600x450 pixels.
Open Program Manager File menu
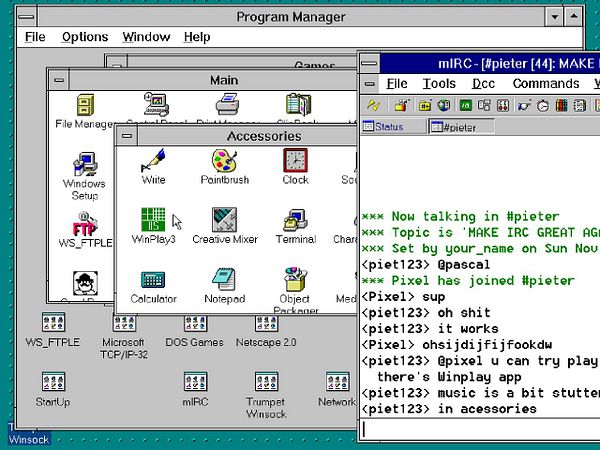(x=35, y=37)
